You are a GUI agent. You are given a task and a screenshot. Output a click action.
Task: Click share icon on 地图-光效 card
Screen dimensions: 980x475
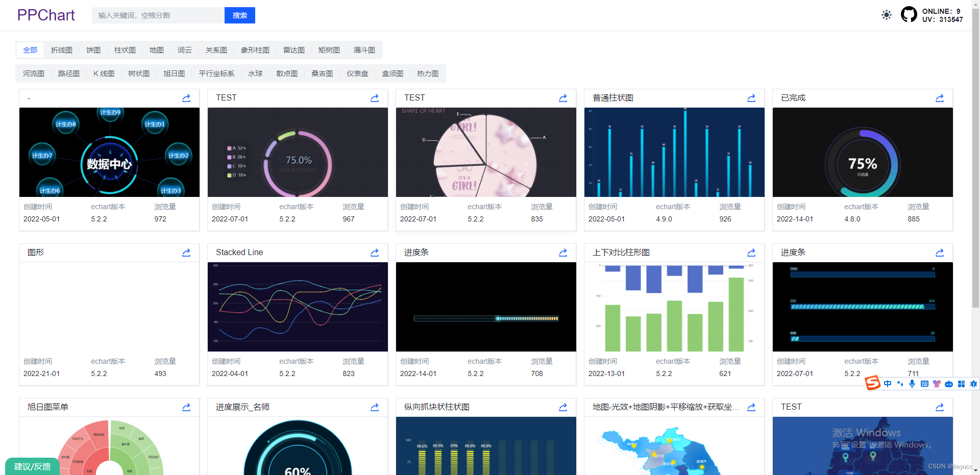coord(751,407)
